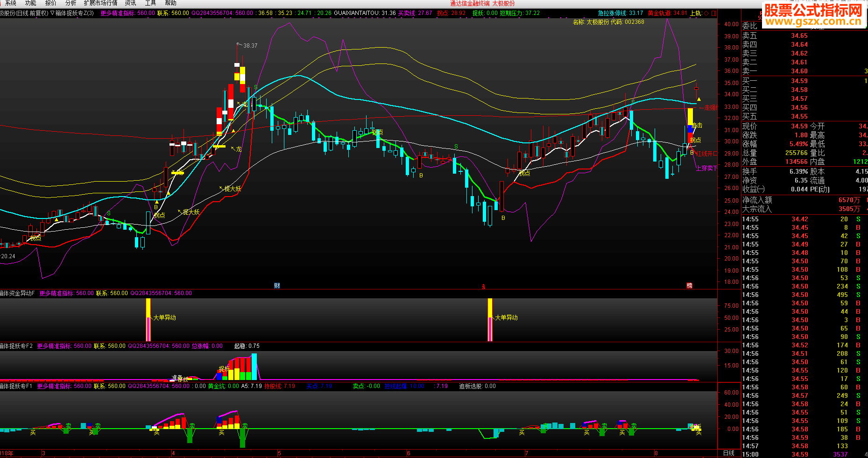Click the 收益(一) 0.044 value

(x=799, y=189)
